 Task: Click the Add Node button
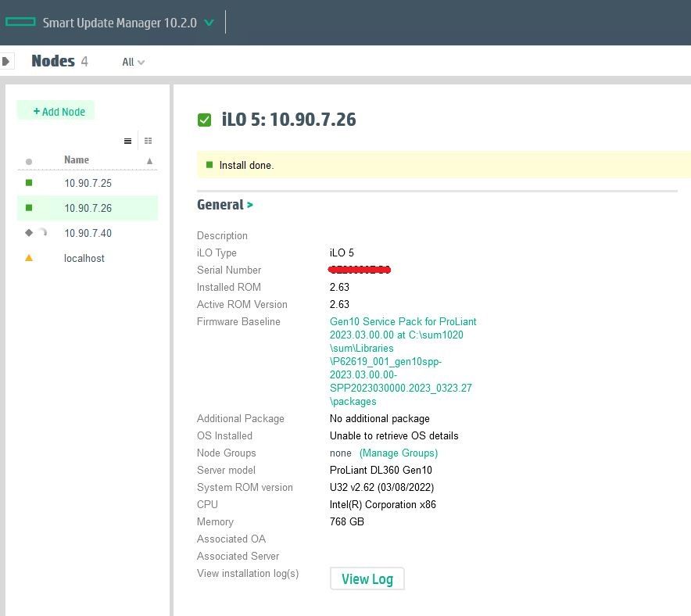coord(56,112)
